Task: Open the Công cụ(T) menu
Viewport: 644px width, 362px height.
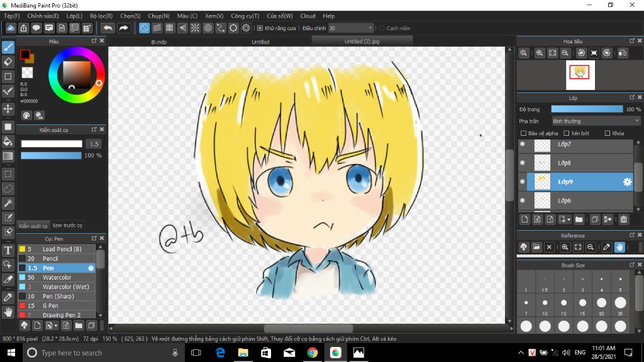Action: [x=245, y=16]
